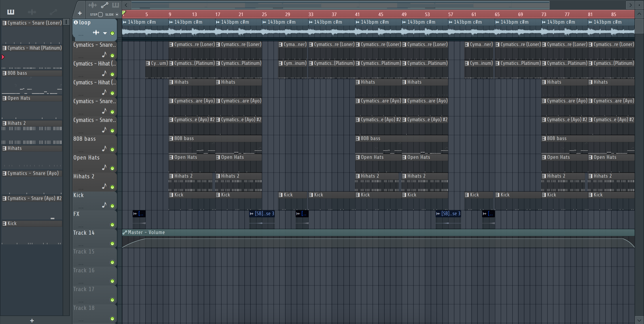
Task: Open clip menu of first 143bpm c#m clip
Action: click(125, 22)
